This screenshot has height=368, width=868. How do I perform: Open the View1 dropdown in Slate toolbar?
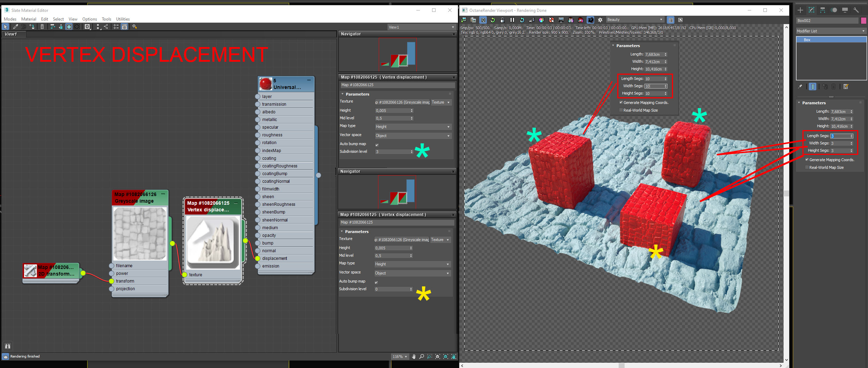(x=422, y=27)
